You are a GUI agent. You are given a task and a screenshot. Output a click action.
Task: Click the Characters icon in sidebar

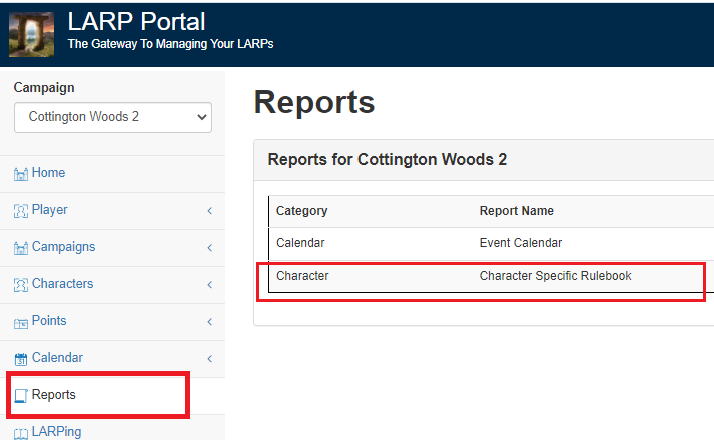coord(21,285)
